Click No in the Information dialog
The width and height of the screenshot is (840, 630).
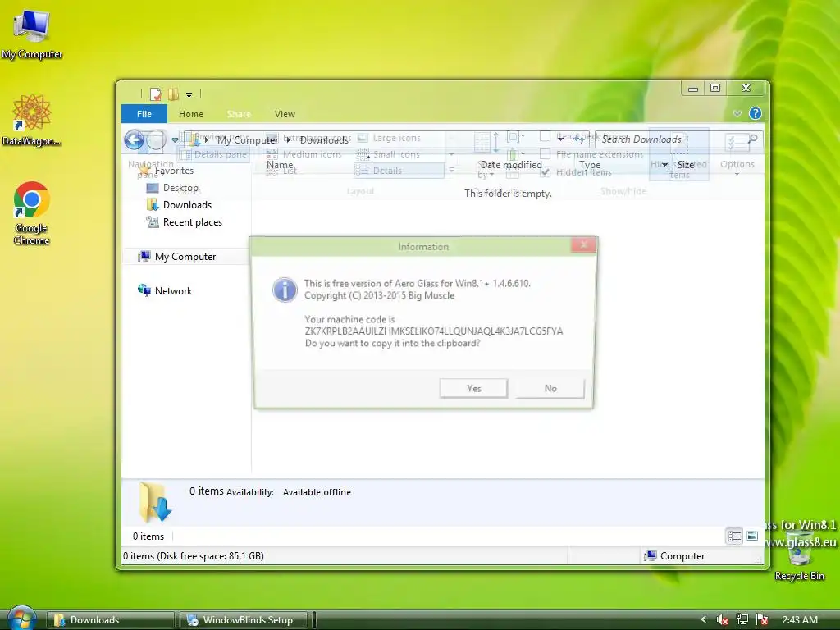click(550, 388)
